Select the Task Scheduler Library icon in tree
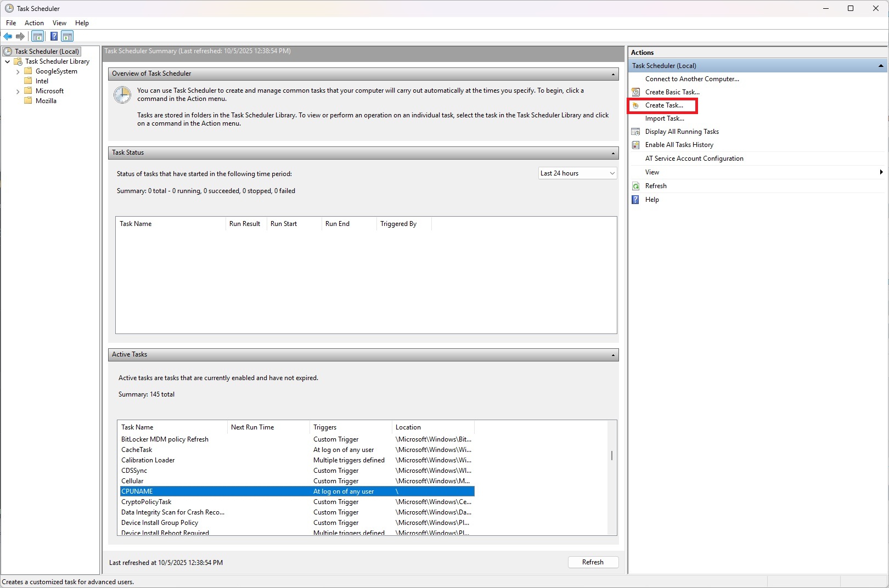The height and width of the screenshot is (588, 889). click(18, 61)
